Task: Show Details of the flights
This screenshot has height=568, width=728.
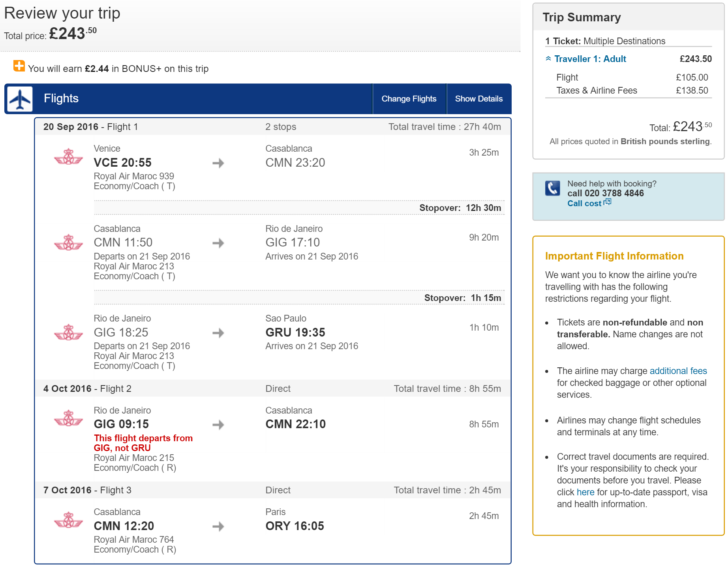Action: tap(479, 99)
